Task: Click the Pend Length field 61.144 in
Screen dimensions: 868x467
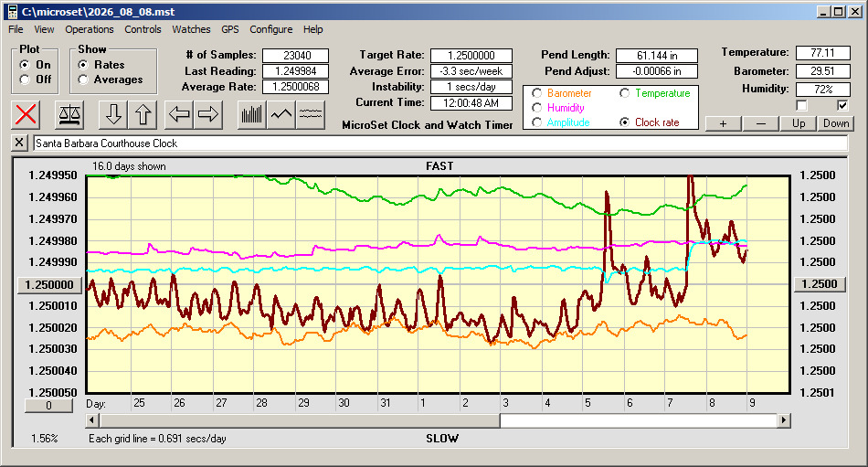Action: click(657, 56)
